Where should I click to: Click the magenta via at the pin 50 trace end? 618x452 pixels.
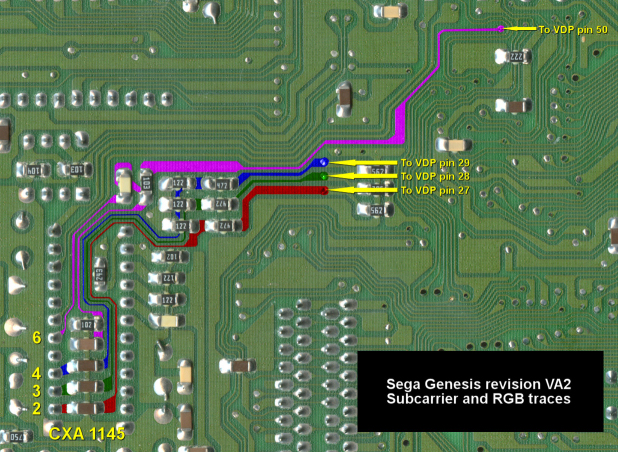pos(500,29)
